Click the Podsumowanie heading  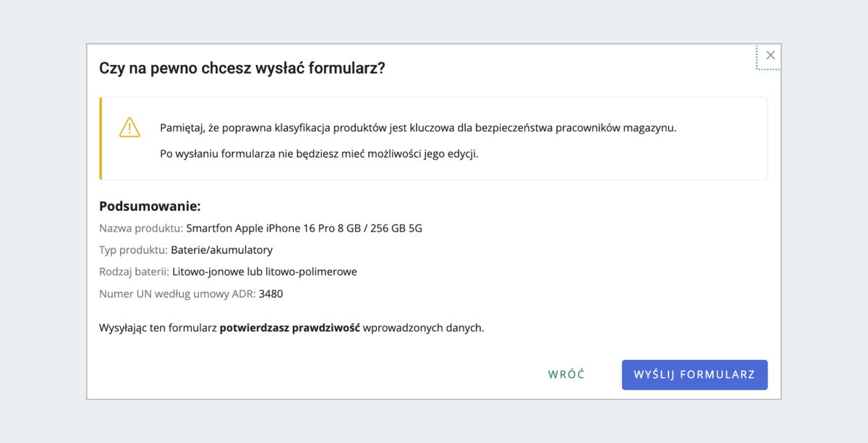click(x=150, y=207)
